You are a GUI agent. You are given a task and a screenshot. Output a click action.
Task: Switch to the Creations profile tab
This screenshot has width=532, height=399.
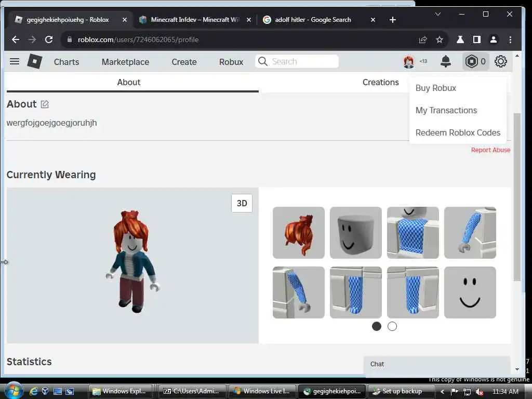tap(381, 82)
